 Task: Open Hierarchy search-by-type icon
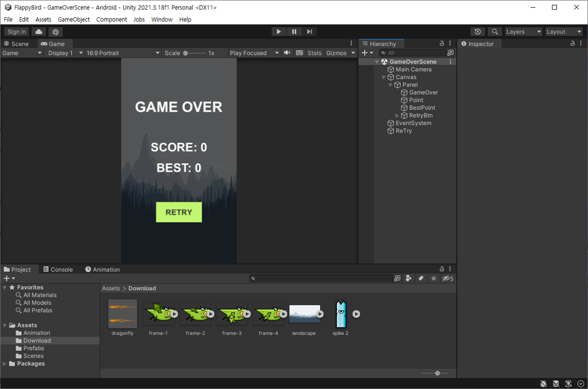pyautogui.click(x=450, y=53)
